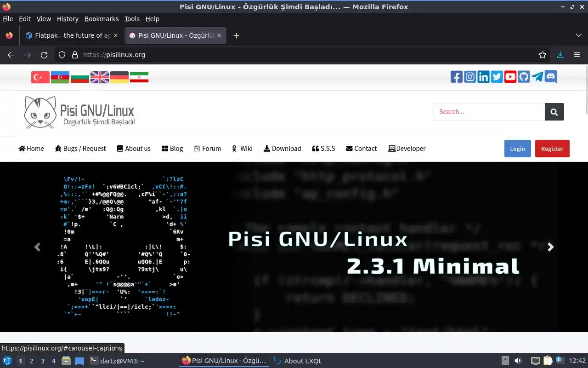Open the GitHub social icon
This screenshot has height=368, width=588.
(x=524, y=77)
